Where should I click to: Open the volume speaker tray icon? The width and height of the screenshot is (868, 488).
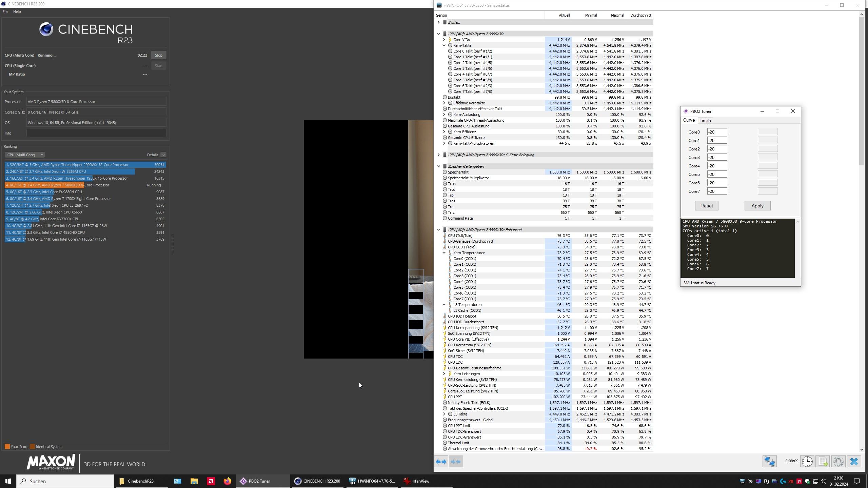[x=824, y=481]
